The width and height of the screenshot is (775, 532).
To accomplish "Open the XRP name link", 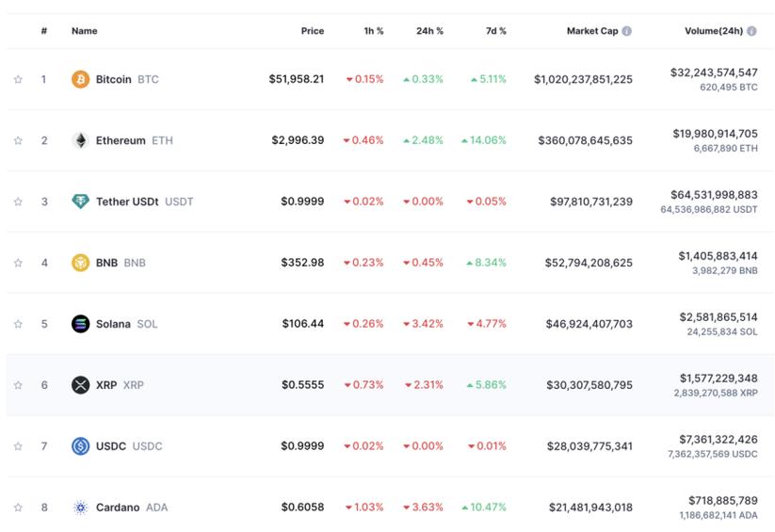I will coord(106,385).
